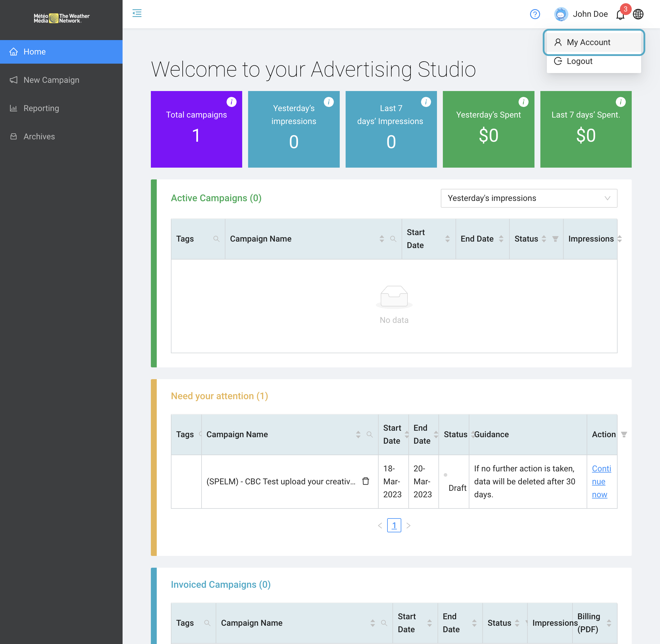This screenshot has width=660, height=644.
Task: Sort Active Campaigns by Impressions
Action: click(x=619, y=239)
